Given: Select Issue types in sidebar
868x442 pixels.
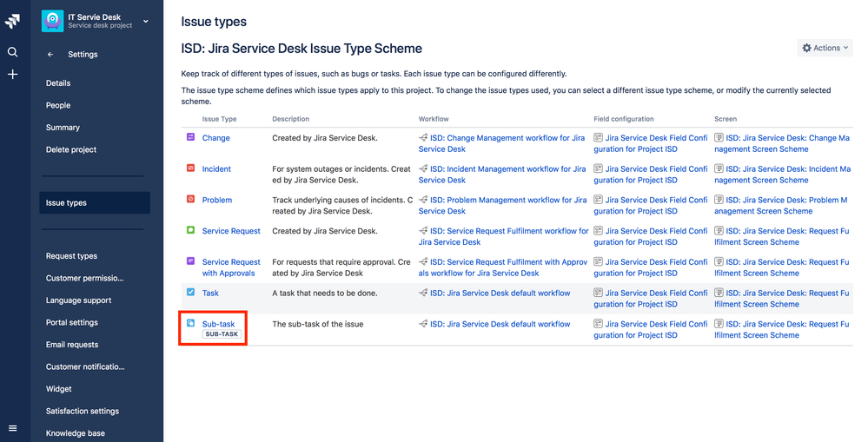Looking at the screenshot, I should pyautogui.click(x=95, y=202).
